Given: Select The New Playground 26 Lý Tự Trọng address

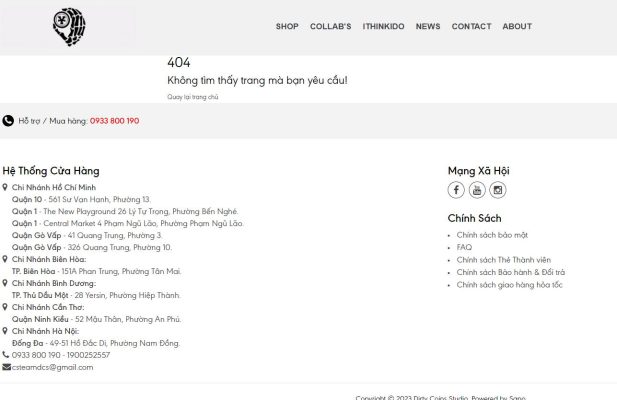Looking at the screenshot, I should click(125, 212).
